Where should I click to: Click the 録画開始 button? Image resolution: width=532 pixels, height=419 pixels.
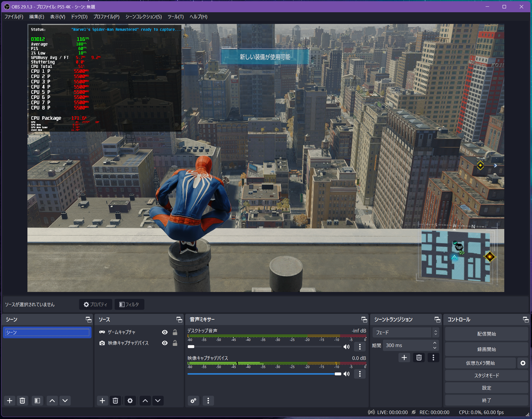(486, 349)
